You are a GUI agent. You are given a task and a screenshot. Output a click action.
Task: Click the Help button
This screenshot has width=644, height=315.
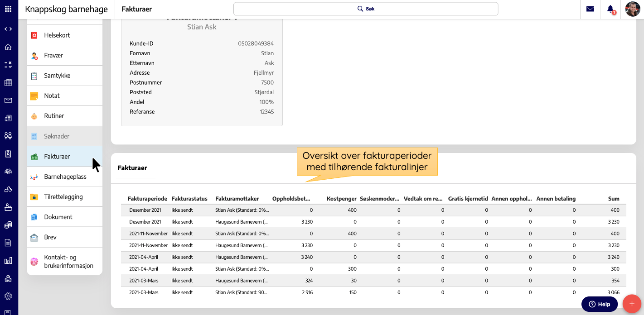[599, 304]
